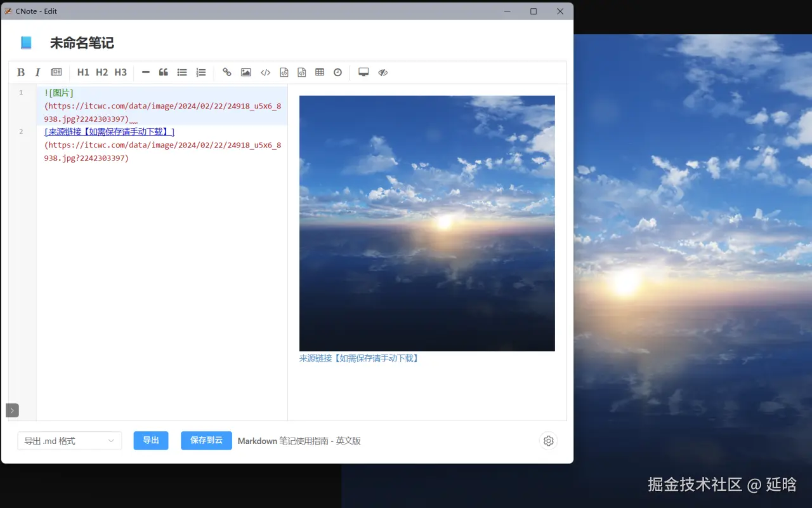Screen dimensions: 812x508
Task: Click line number 1 in the gutter
Action: [21, 93]
